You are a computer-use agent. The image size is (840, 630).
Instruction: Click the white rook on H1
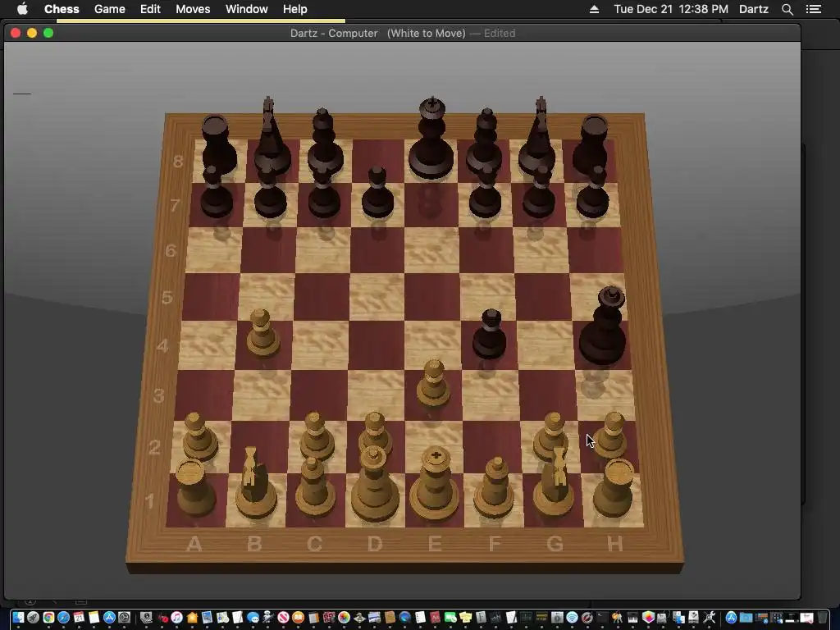click(614, 488)
